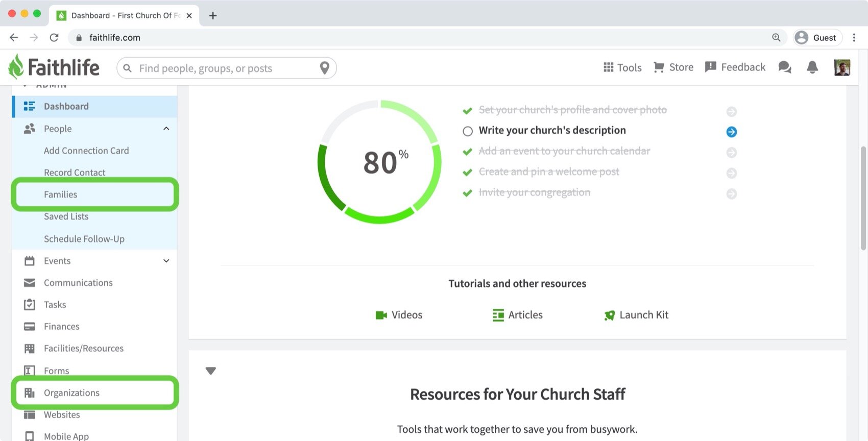
Task: Open the messages chat bubble icon
Action: point(785,67)
